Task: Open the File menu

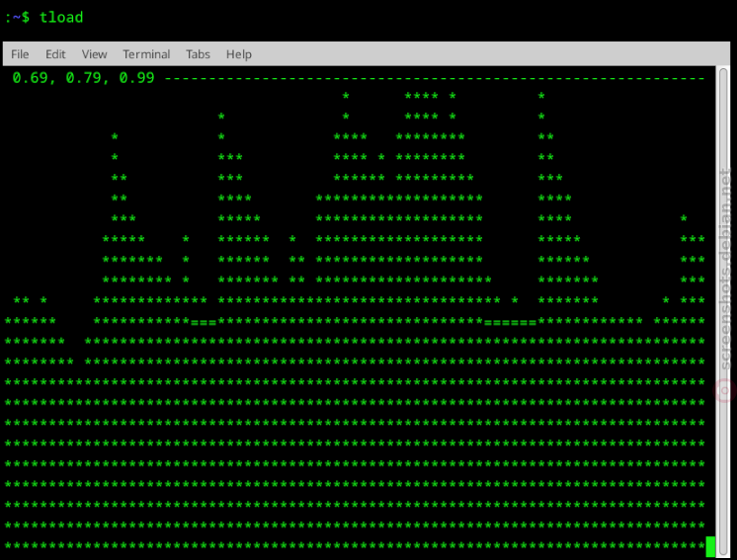Action: click(20, 54)
